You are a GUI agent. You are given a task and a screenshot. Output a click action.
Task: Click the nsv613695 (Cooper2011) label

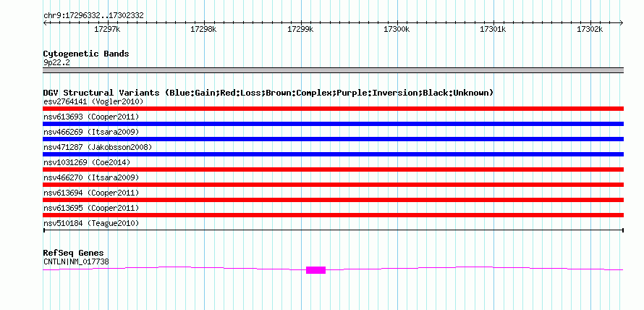pos(91,208)
